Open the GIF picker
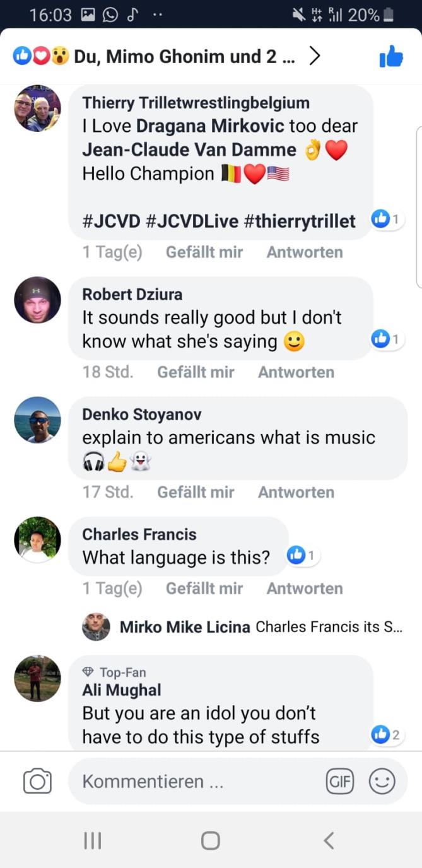Image resolution: width=422 pixels, height=868 pixels. [339, 782]
